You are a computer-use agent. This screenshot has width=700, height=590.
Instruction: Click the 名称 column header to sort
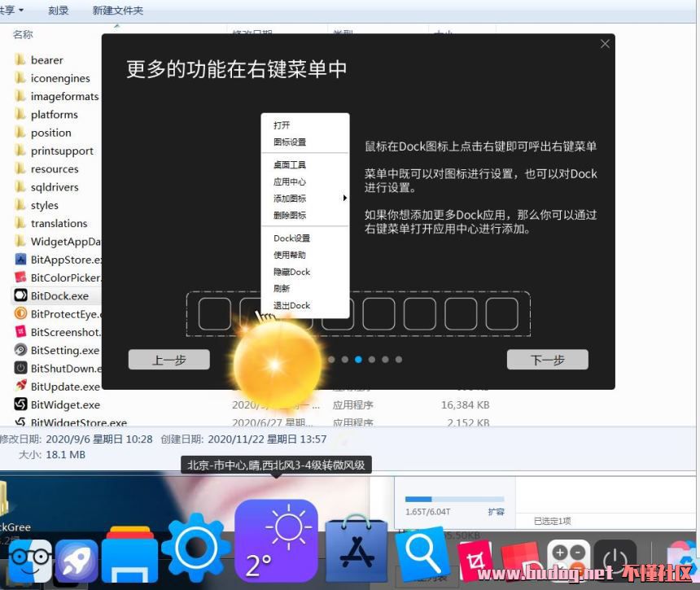[x=23, y=34]
